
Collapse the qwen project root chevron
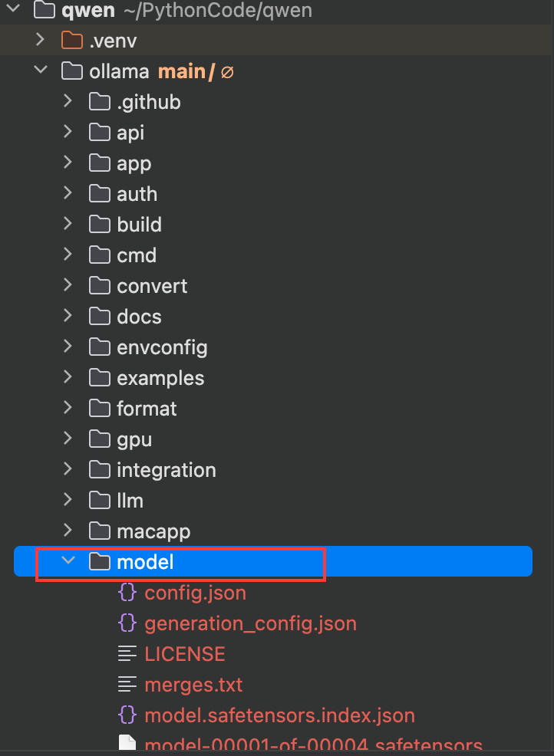(x=12, y=10)
